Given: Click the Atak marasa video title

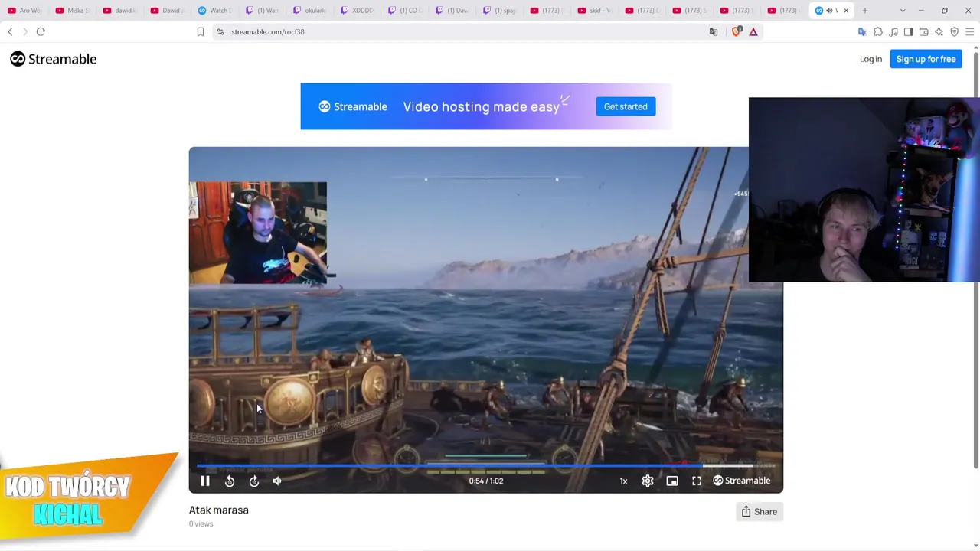Looking at the screenshot, I should click(x=219, y=510).
